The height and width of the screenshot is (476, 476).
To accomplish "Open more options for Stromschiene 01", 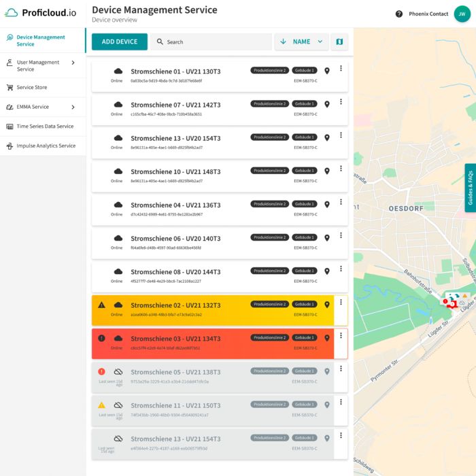I will [341, 68].
